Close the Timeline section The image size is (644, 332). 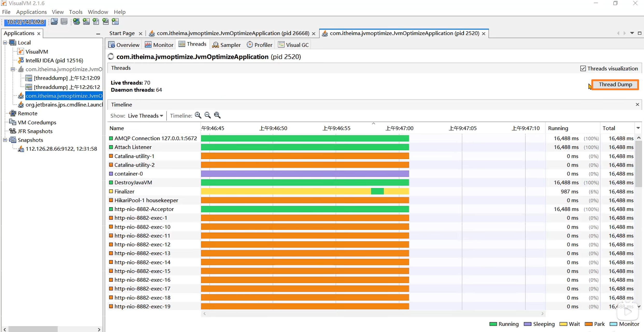(x=637, y=105)
